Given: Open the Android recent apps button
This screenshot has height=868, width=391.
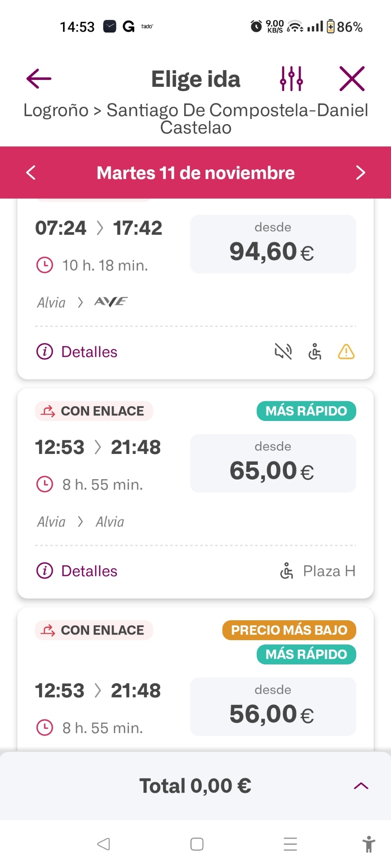Looking at the screenshot, I should click(290, 844).
